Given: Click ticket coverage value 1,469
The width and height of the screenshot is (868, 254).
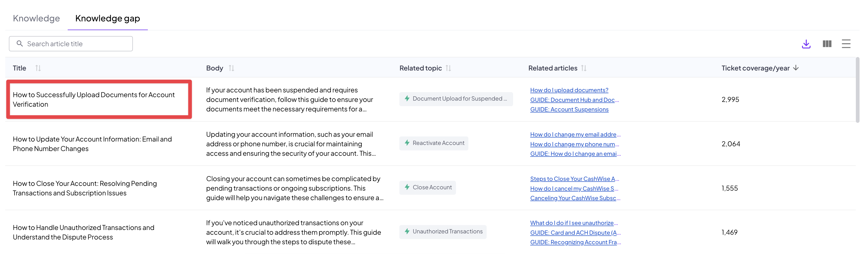Looking at the screenshot, I should pos(729,232).
